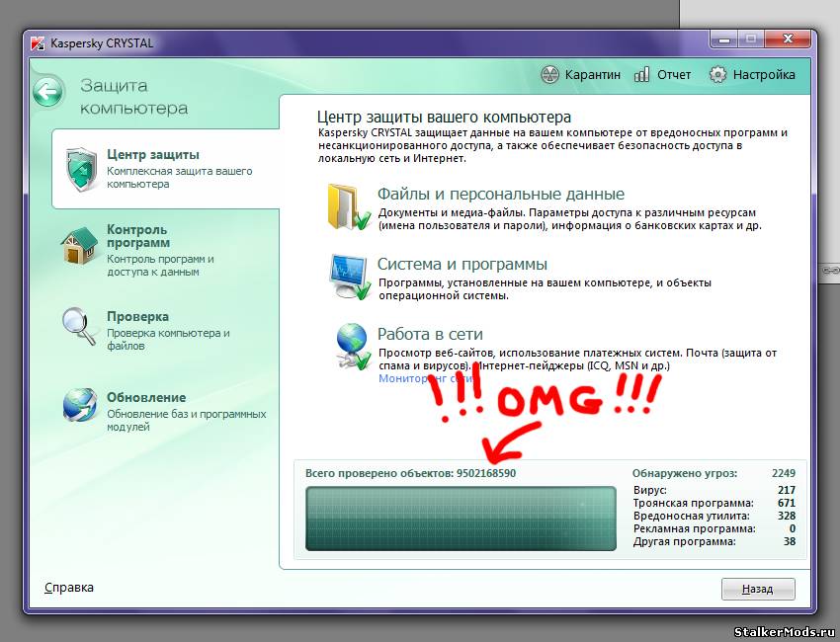Image resolution: width=840 pixels, height=642 pixels.
Task: Click the Система и программы monitor icon
Action: click(350, 277)
